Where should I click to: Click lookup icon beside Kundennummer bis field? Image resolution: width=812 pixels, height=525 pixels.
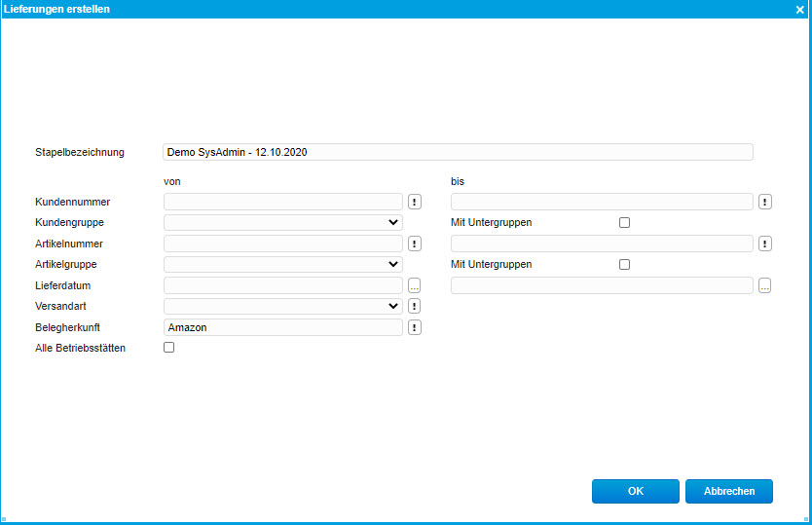click(x=764, y=202)
